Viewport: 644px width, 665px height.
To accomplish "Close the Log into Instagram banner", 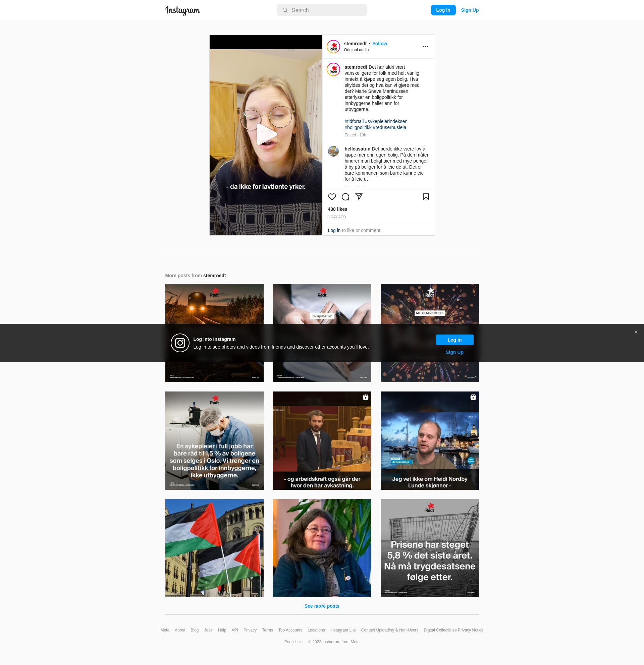I will 636,332.
